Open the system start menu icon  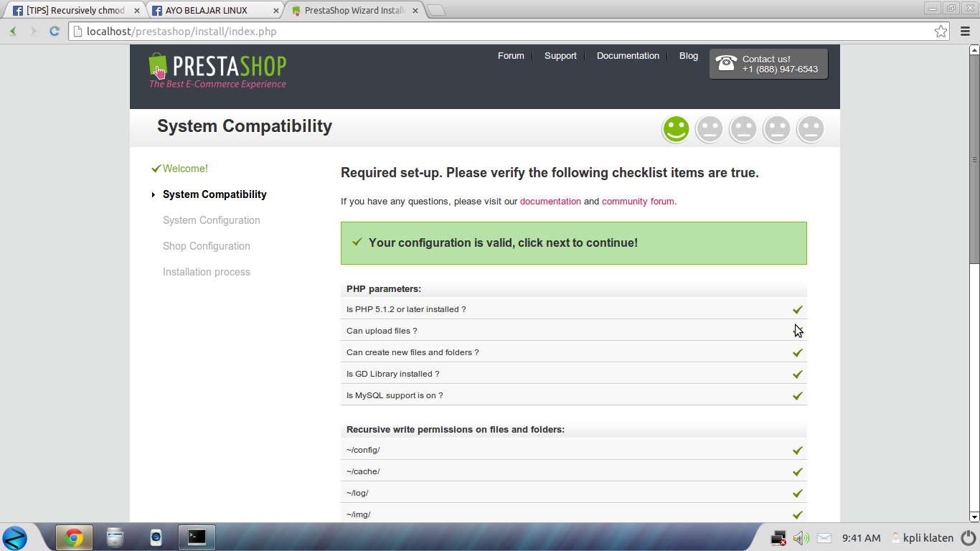point(14,537)
